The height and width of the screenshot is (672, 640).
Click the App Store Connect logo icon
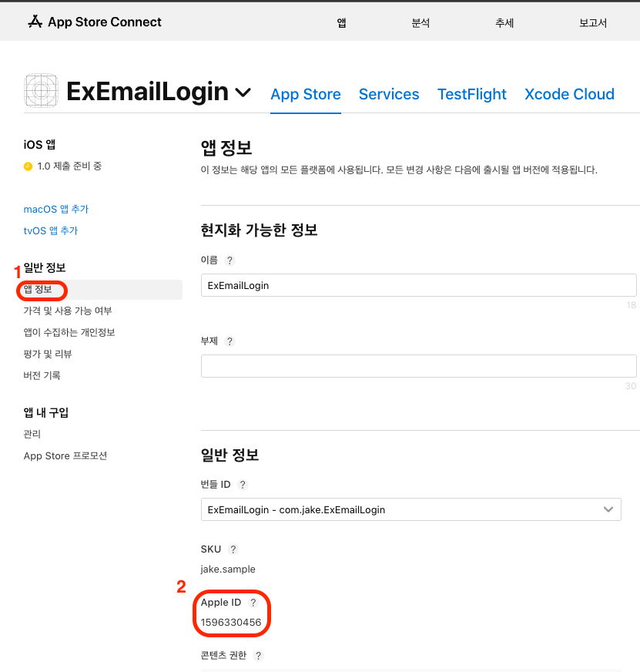click(35, 22)
